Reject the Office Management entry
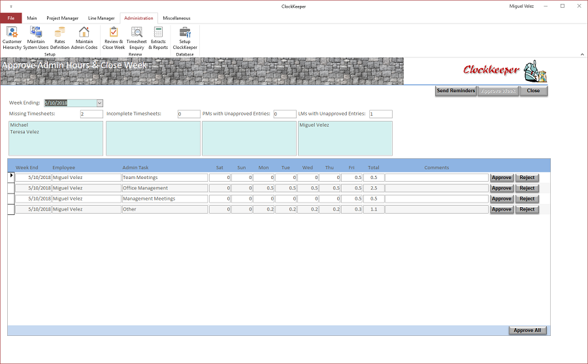This screenshot has width=588, height=364. pos(527,188)
